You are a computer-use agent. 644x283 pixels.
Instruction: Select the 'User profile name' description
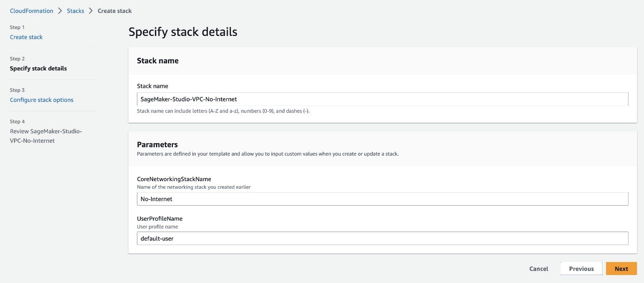point(157,227)
